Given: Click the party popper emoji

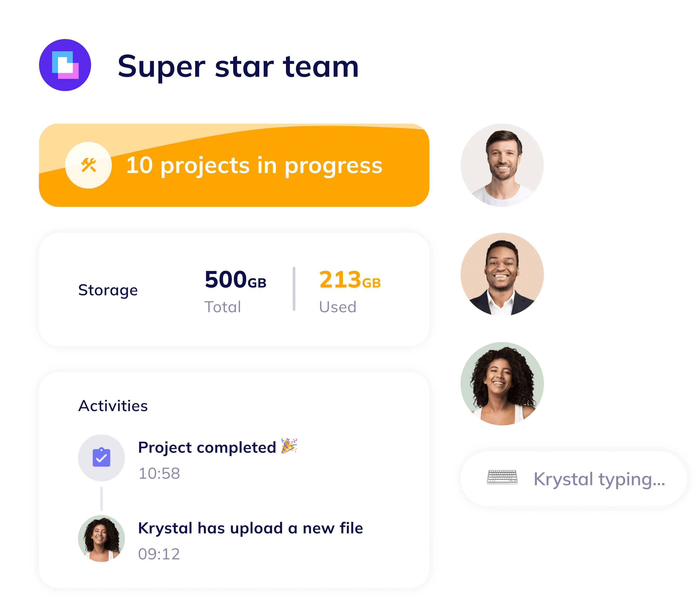Looking at the screenshot, I should click(289, 446).
